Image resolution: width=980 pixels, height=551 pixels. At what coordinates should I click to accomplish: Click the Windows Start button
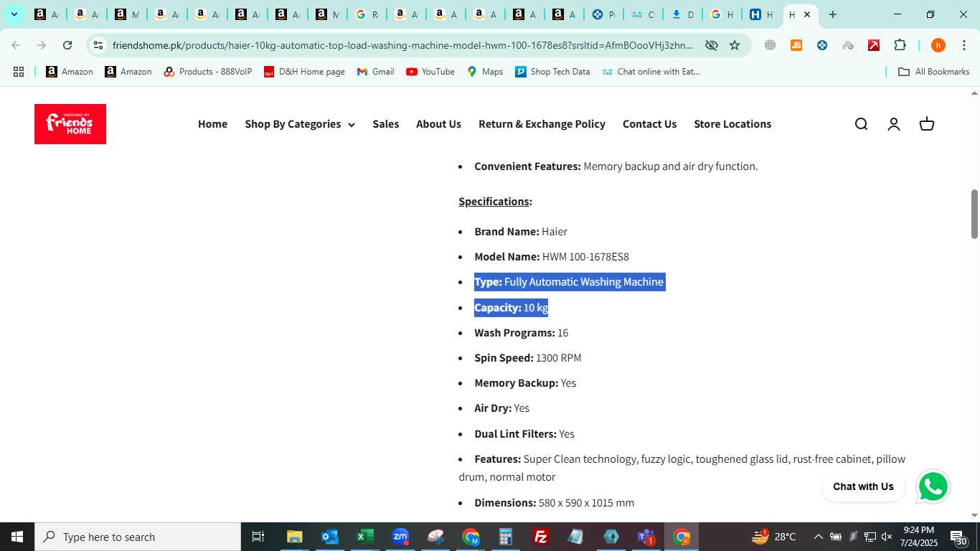click(x=17, y=537)
